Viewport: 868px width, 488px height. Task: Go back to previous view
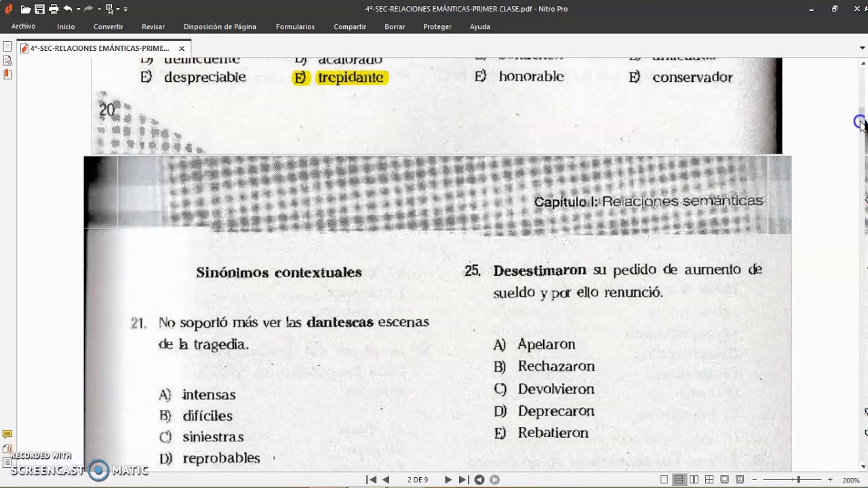coord(479,479)
